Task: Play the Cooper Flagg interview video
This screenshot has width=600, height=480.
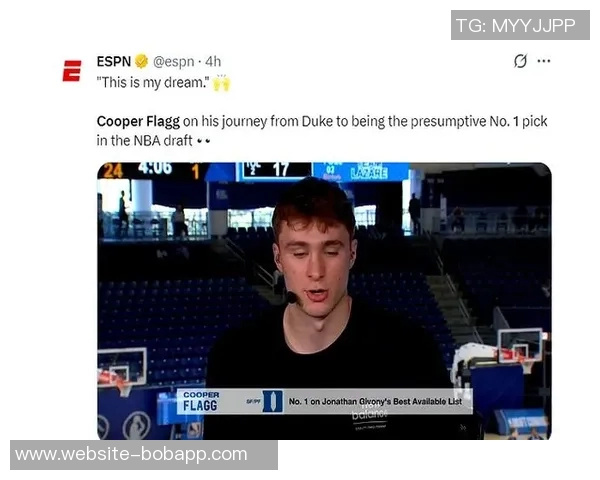Action: coord(324,301)
